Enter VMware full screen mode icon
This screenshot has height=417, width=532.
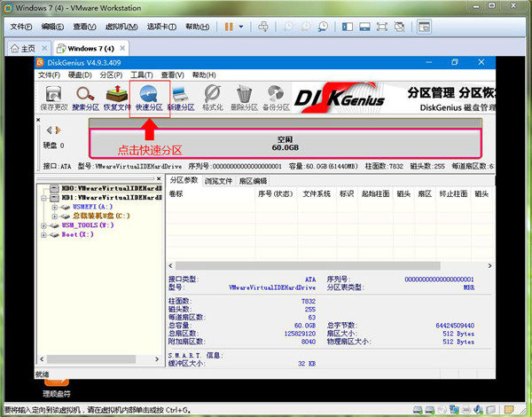click(382, 27)
